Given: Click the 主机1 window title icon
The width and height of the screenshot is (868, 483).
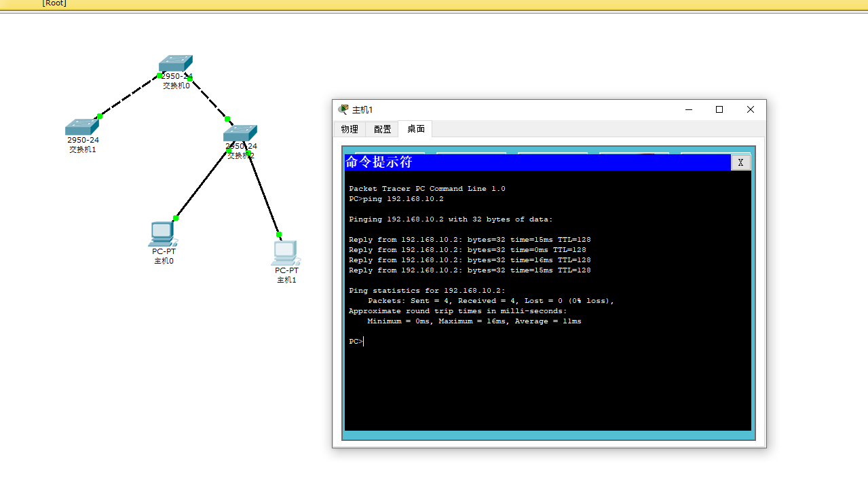Looking at the screenshot, I should pyautogui.click(x=343, y=109).
